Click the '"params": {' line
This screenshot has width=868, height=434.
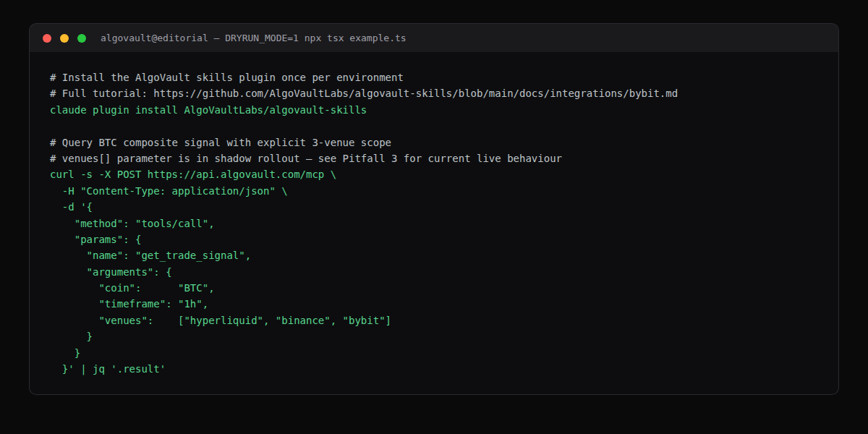(108, 239)
